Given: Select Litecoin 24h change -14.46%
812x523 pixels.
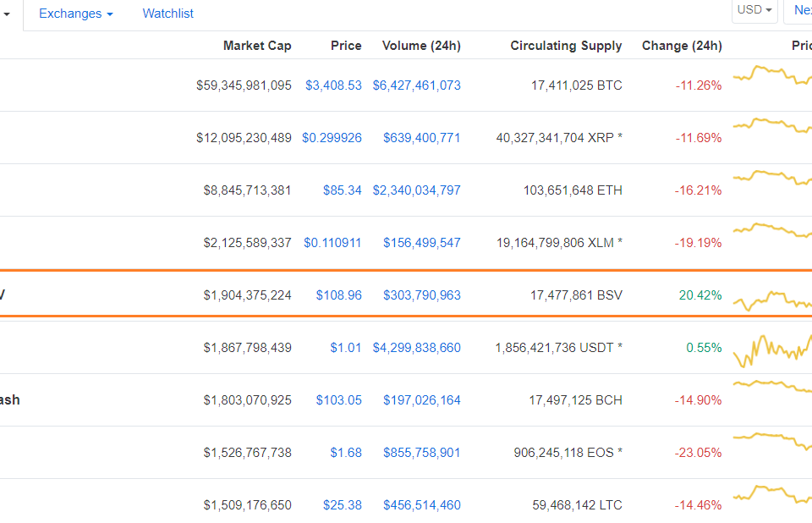Looking at the screenshot, I should click(x=698, y=505).
